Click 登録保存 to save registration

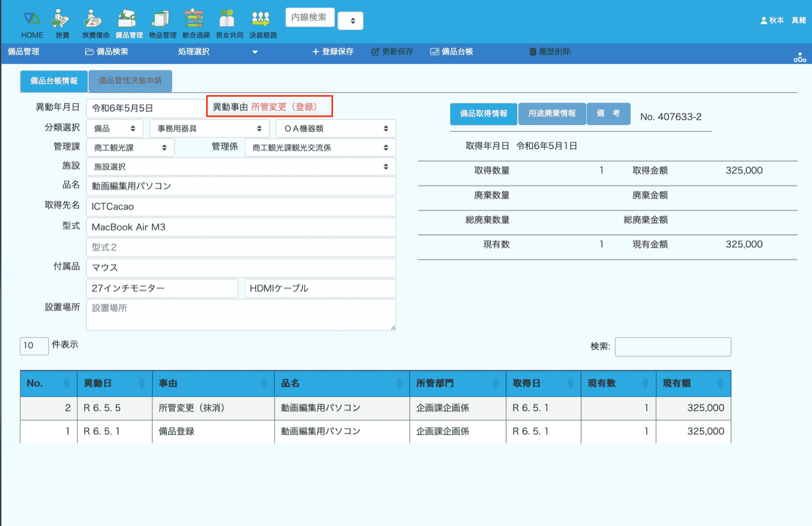[333, 52]
